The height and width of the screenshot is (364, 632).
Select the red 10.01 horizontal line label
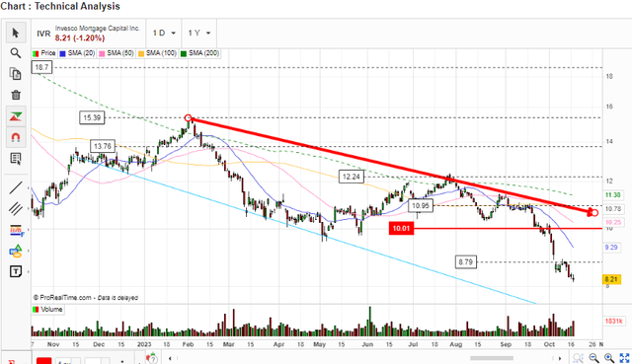[x=402, y=228]
